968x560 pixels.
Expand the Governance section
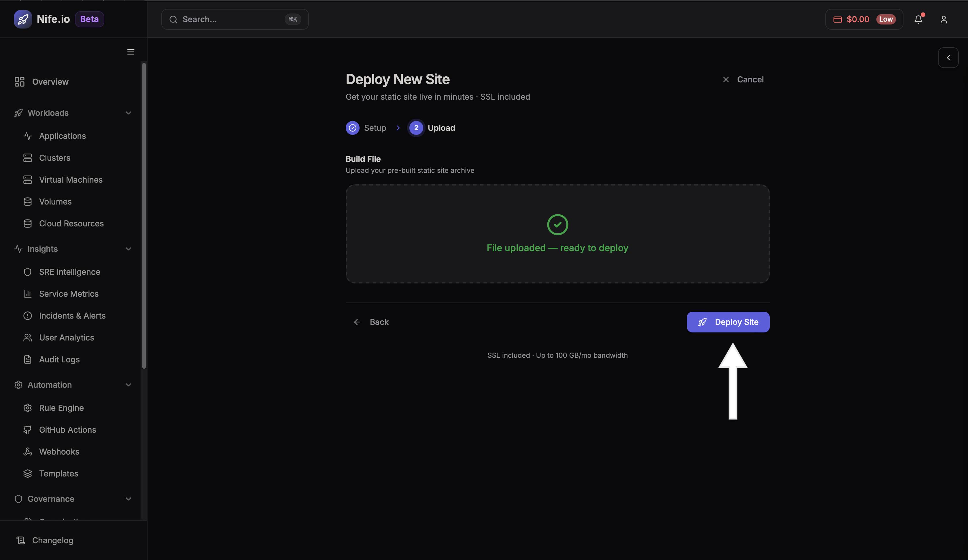coord(128,499)
